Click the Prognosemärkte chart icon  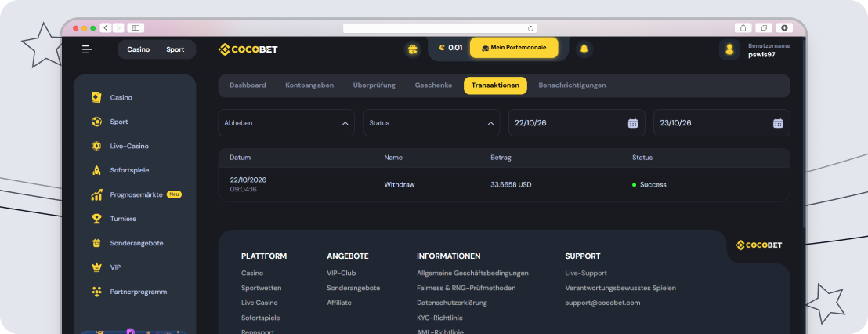(96, 194)
